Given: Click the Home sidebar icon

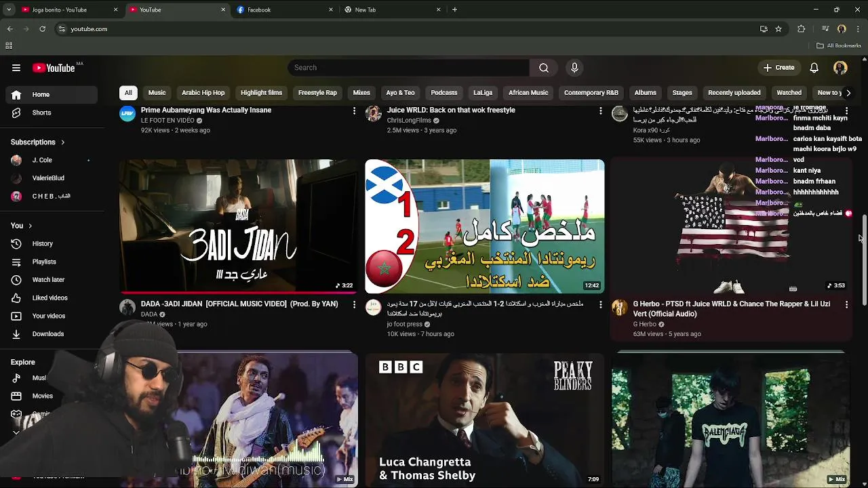Looking at the screenshot, I should click(16, 95).
